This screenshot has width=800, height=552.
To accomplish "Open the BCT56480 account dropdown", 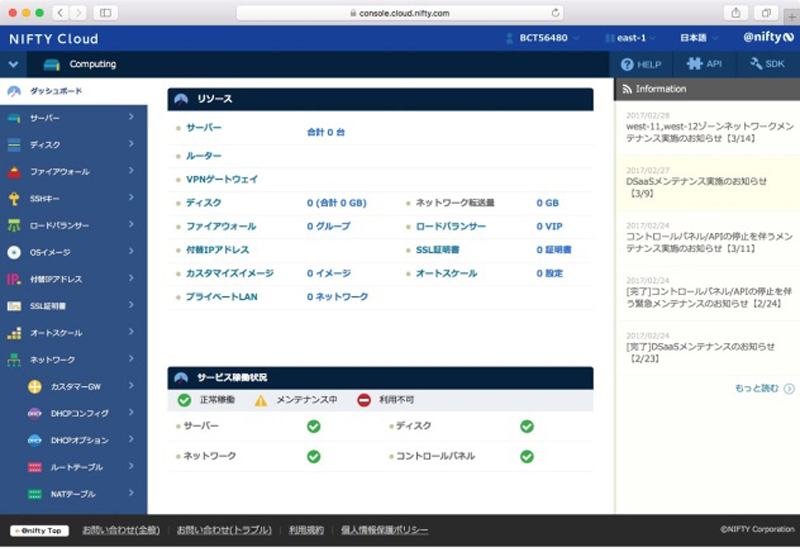I will coord(543,38).
